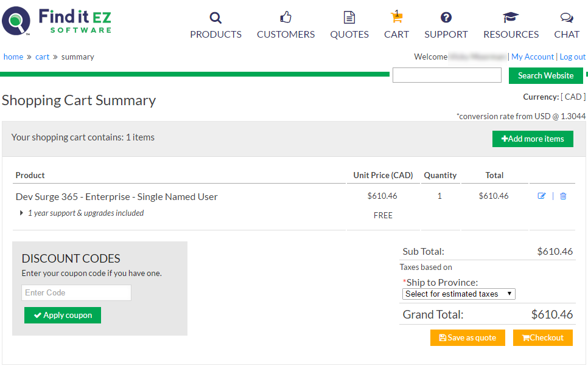Navigate to the cart breadcrumb link

pos(42,57)
